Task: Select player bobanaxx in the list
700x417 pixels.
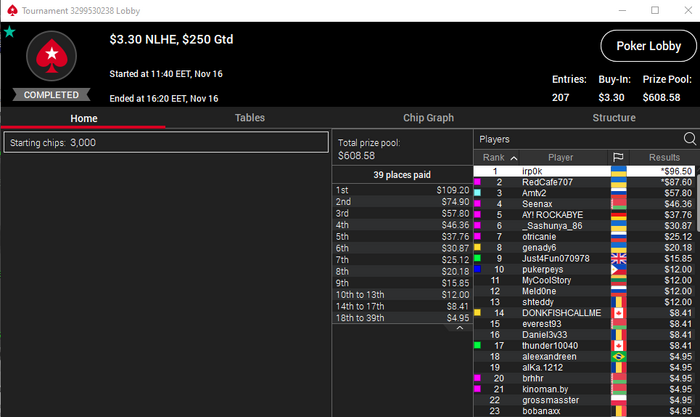Action: tap(584, 411)
